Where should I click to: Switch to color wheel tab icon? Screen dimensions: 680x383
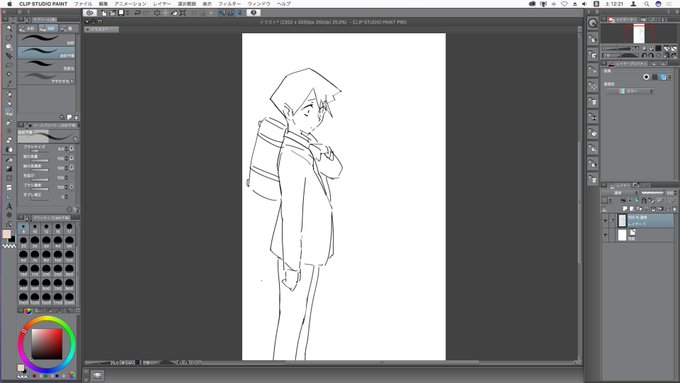point(29,311)
